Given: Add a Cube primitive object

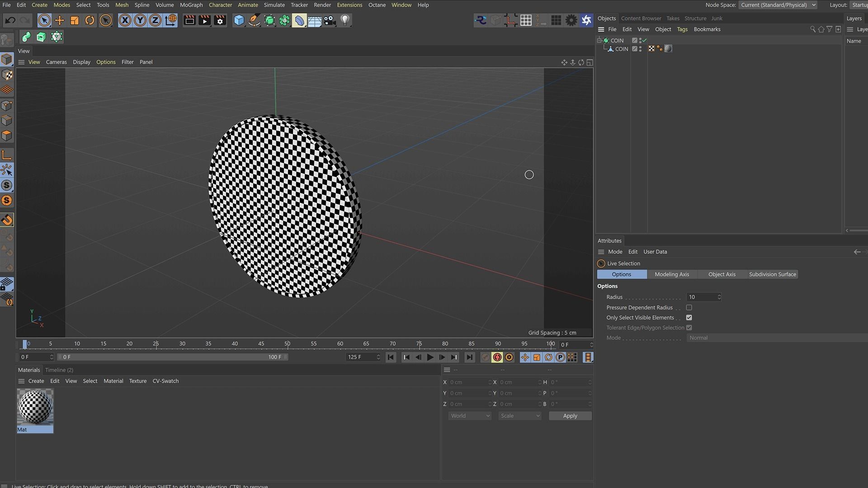Looking at the screenshot, I should click(x=239, y=20).
